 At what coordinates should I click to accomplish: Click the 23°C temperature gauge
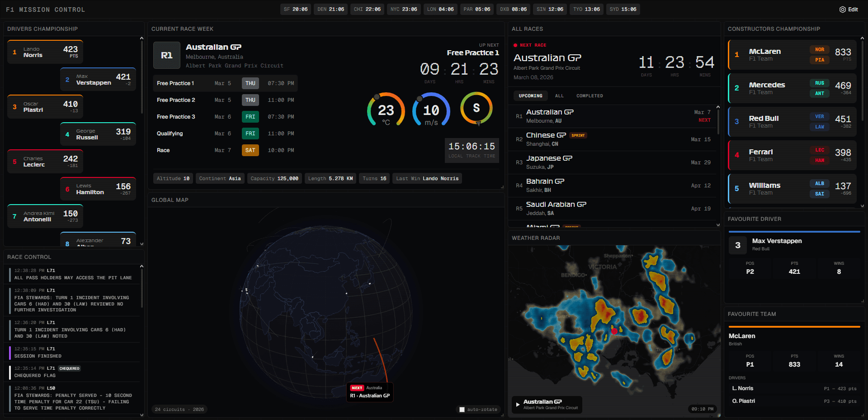(x=386, y=110)
